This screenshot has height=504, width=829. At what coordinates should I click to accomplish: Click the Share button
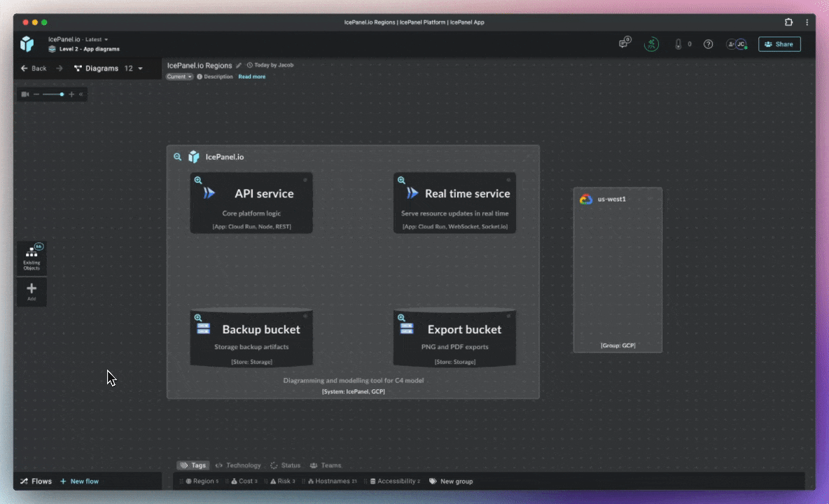[779, 44]
